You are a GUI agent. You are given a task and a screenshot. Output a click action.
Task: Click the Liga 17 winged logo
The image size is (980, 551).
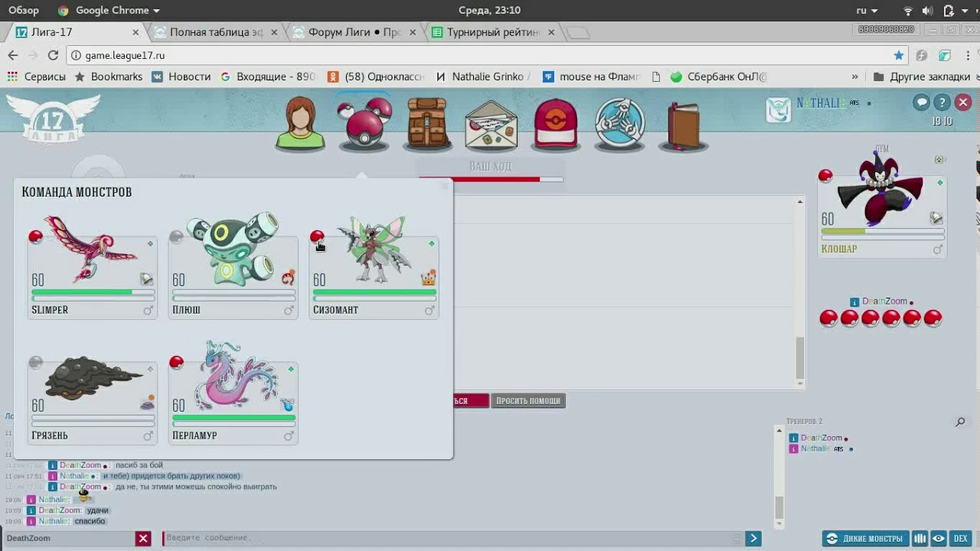point(53,118)
